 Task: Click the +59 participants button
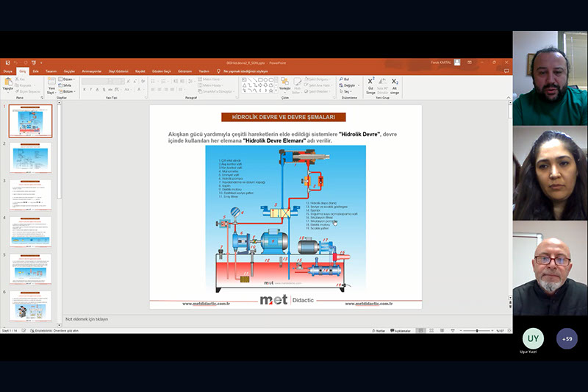(567, 338)
